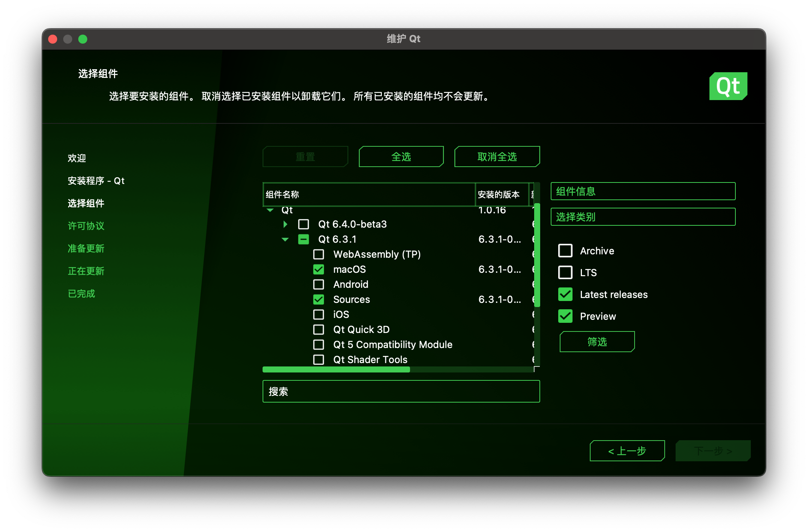Screen dimensions: 808x532
Task: Click the 重置 (Reset) button
Action: (x=305, y=157)
